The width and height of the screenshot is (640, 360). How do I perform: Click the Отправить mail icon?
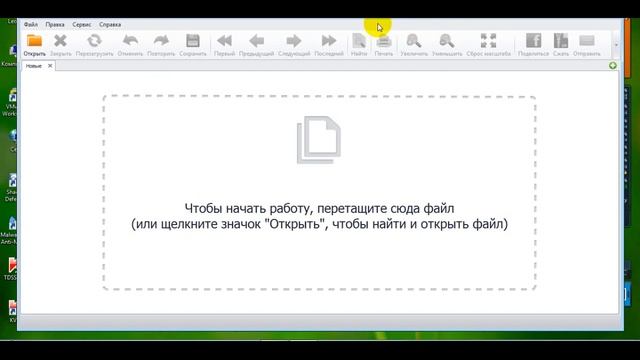coord(587,41)
